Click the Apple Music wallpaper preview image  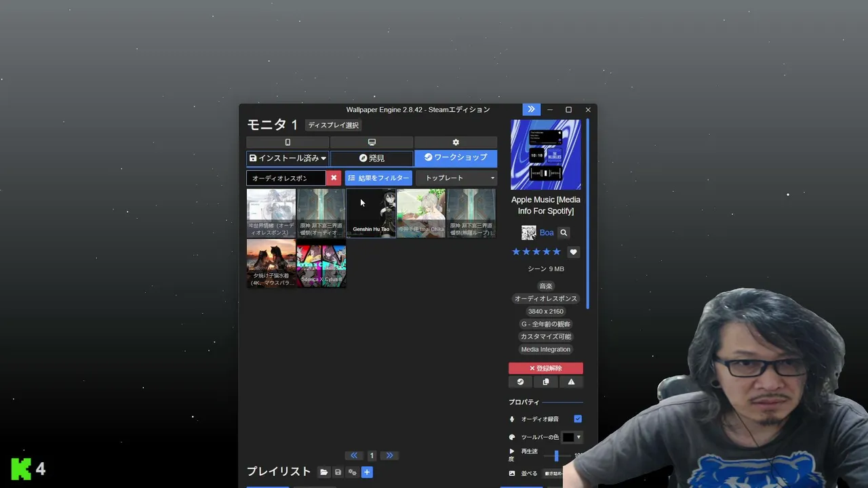coord(546,155)
